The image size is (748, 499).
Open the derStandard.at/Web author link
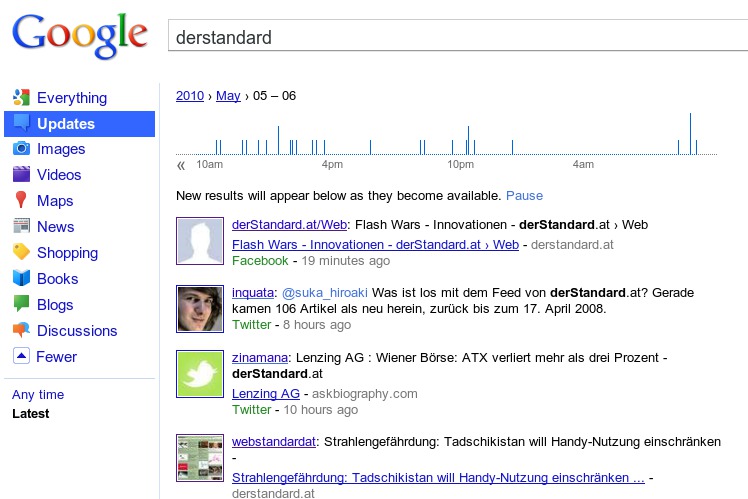click(290, 225)
